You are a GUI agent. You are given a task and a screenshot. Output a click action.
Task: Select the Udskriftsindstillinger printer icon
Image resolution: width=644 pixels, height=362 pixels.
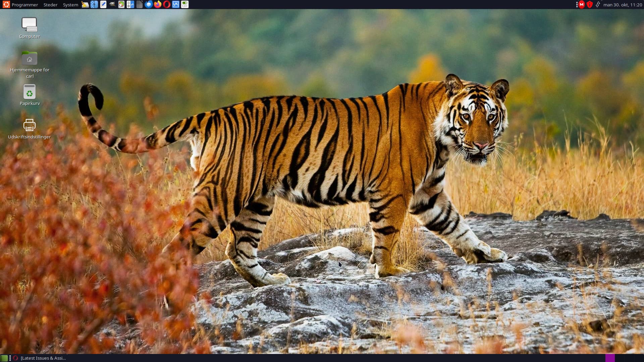pyautogui.click(x=30, y=129)
